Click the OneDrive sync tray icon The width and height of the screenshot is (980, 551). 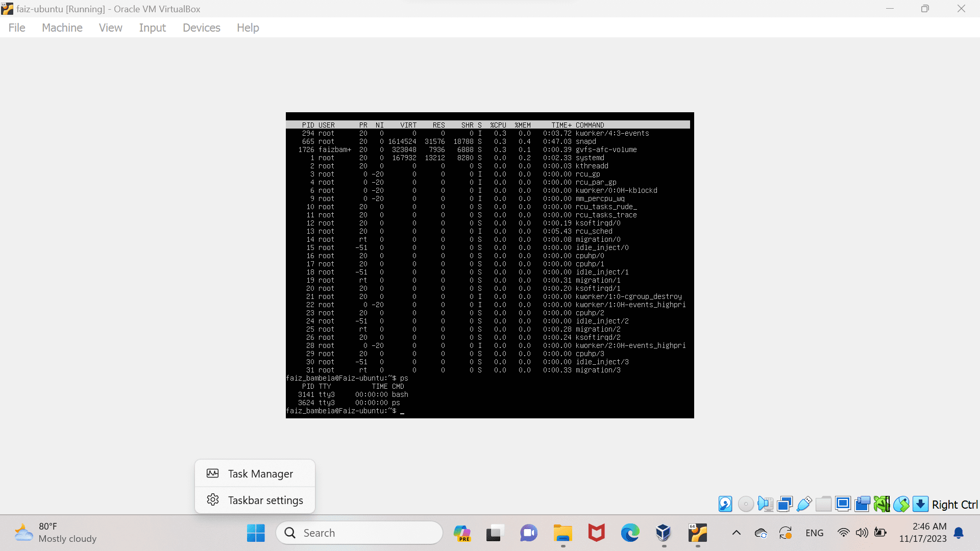coord(761,533)
